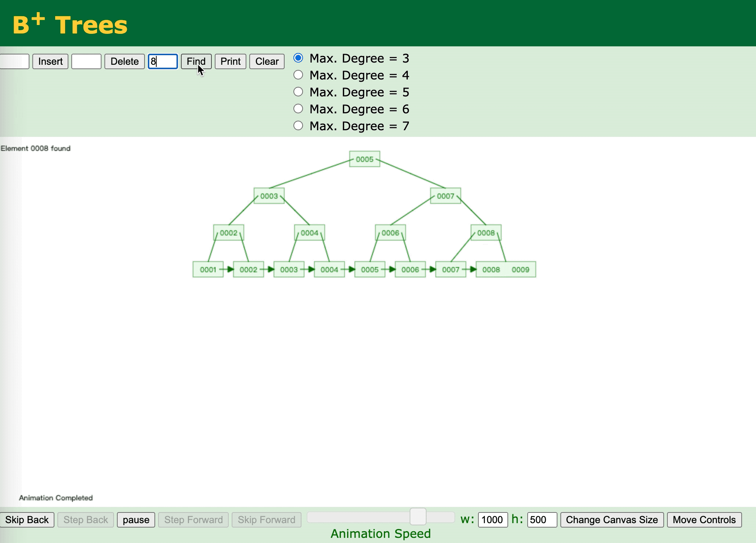Click Change Canvas Size button
This screenshot has height=543, width=756.
pyautogui.click(x=611, y=520)
